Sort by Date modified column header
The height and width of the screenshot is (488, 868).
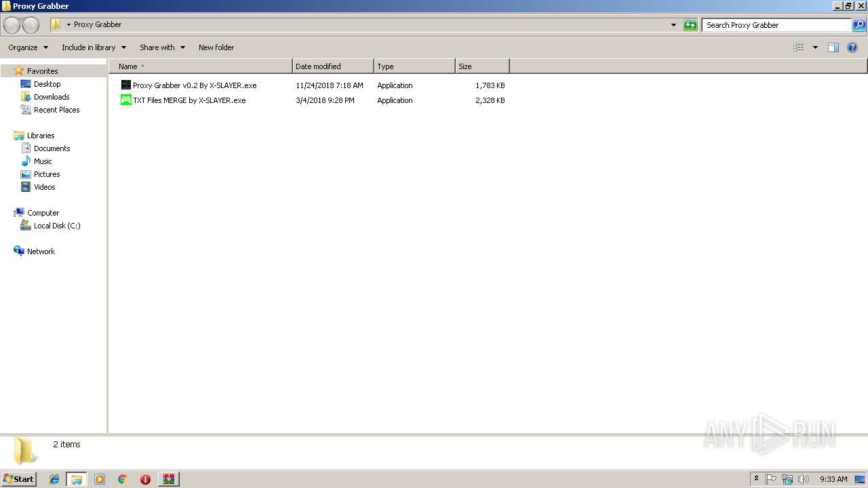pyautogui.click(x=333, y=66)
